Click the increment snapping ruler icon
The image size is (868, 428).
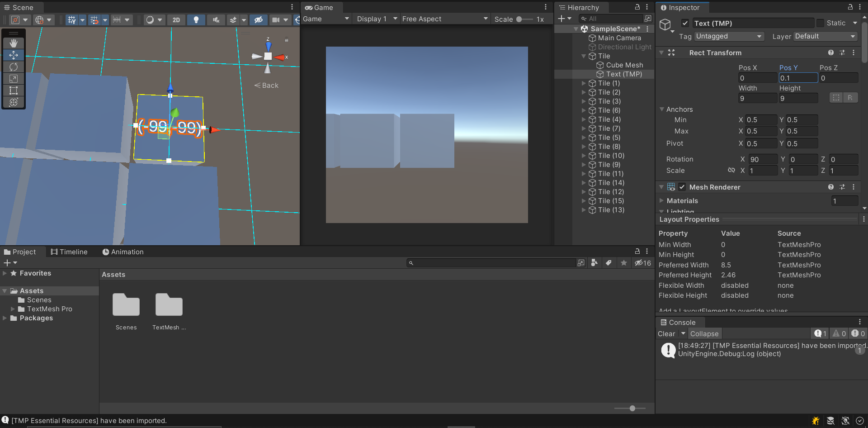click(117, 20)
